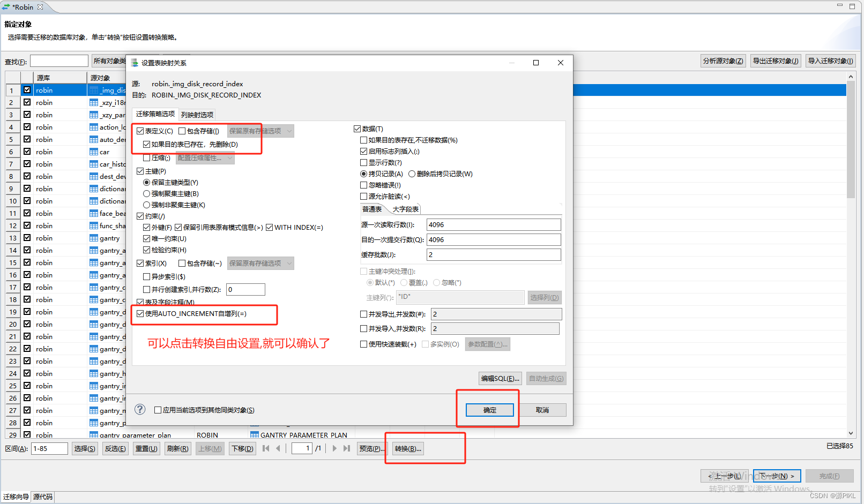Screen dimensions: 864x504
Task: Switch to 源代码 bottom tab
Action: tap(43, 497)
